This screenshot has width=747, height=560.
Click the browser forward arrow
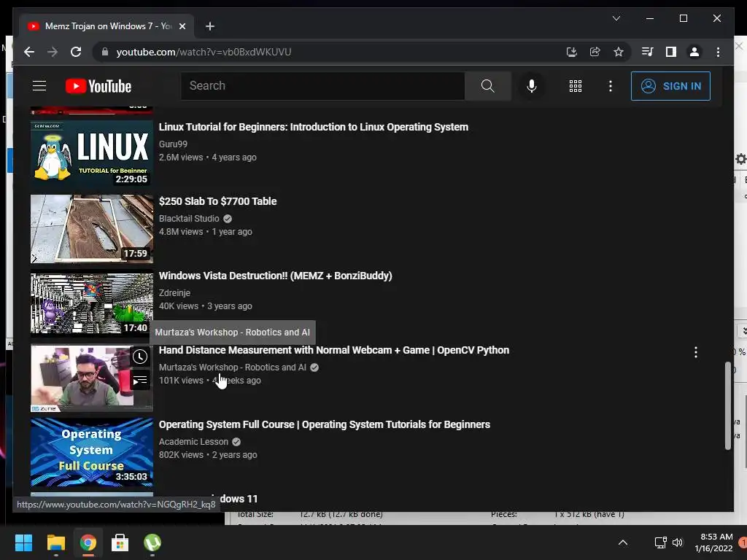point(53,52)
